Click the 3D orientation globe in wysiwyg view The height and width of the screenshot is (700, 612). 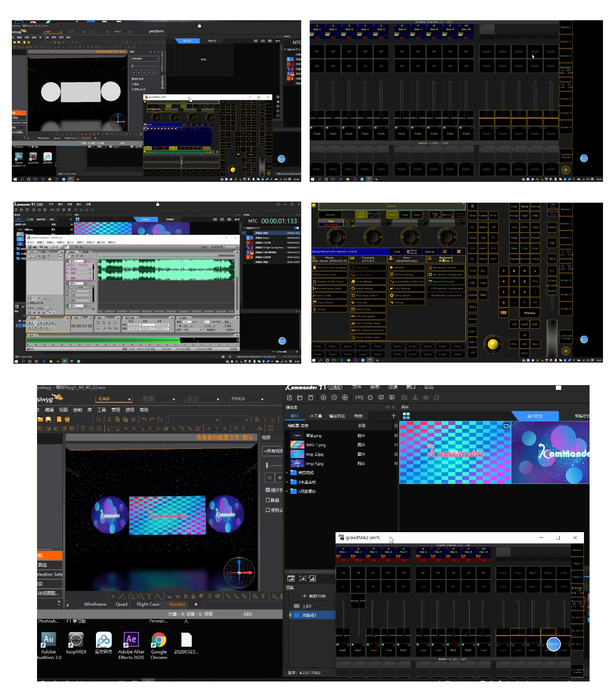(x=239, y=573)
